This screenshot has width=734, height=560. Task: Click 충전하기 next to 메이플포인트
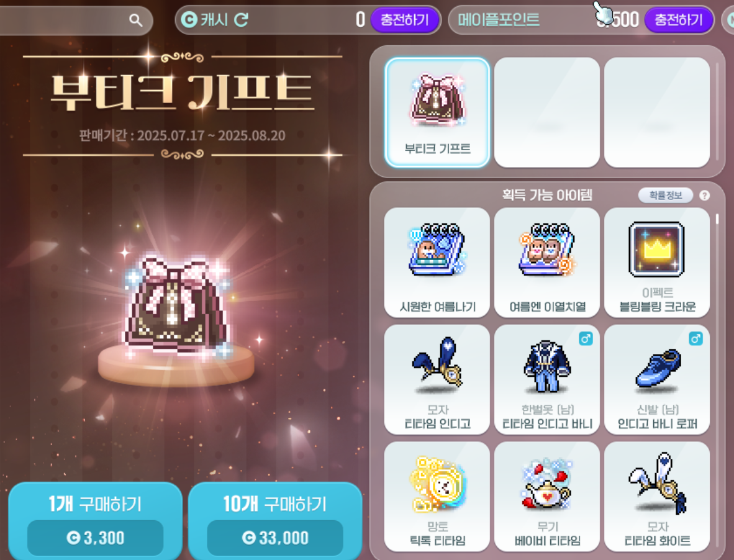point(678,20)
